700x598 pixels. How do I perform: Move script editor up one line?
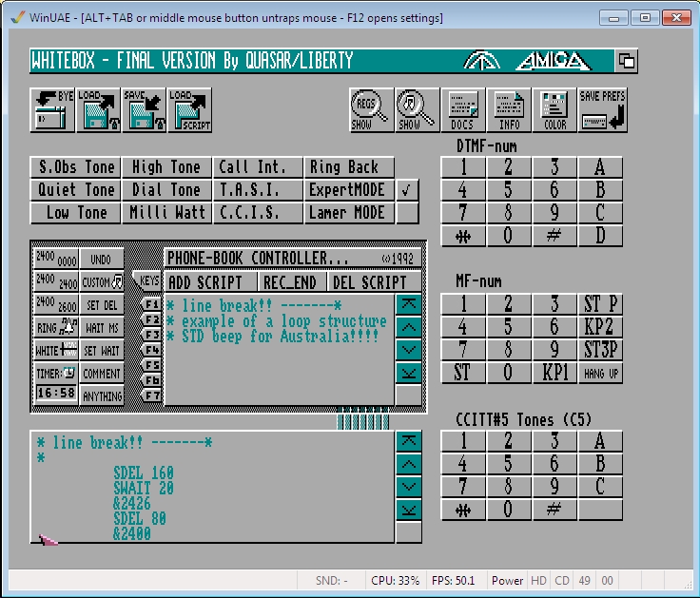tap(408, 464)
